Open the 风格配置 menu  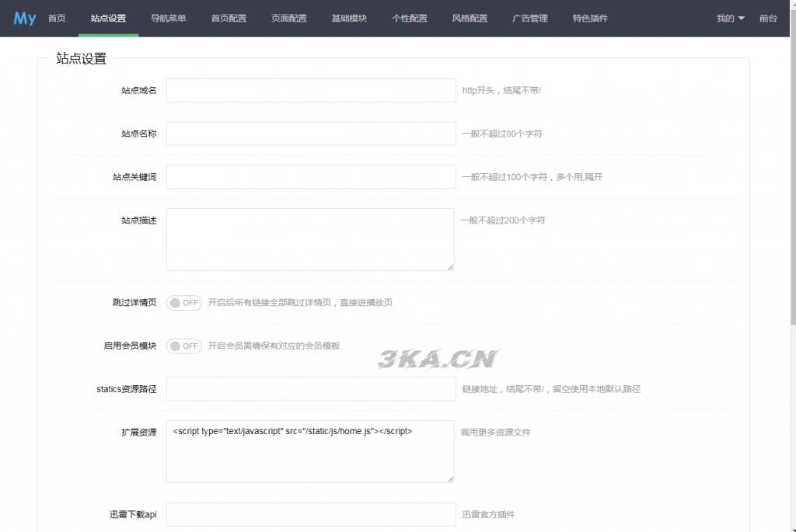[x=470, y=18]
